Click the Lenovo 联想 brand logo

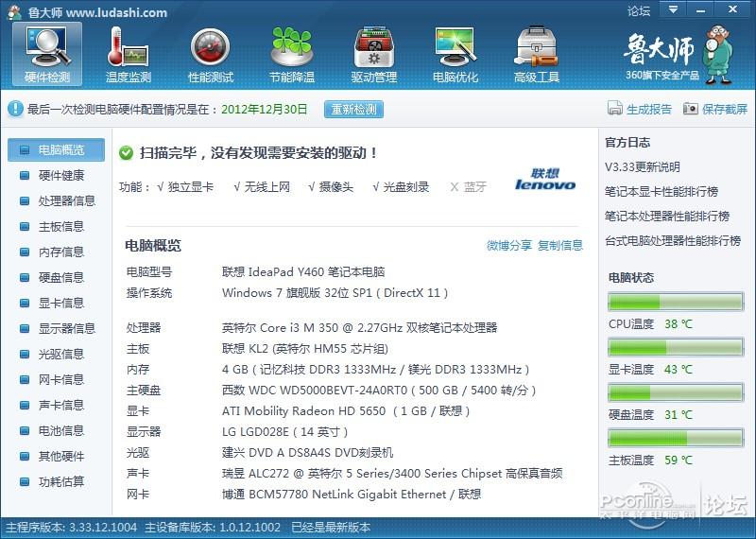pyautogui.click(x=545, y=179)
